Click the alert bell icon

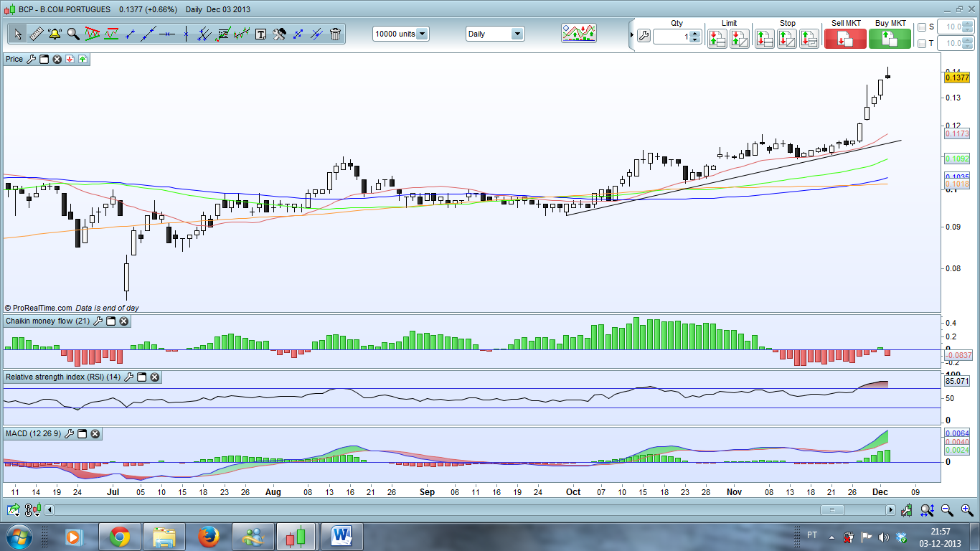pyautogui.click(x=55, y=34)
